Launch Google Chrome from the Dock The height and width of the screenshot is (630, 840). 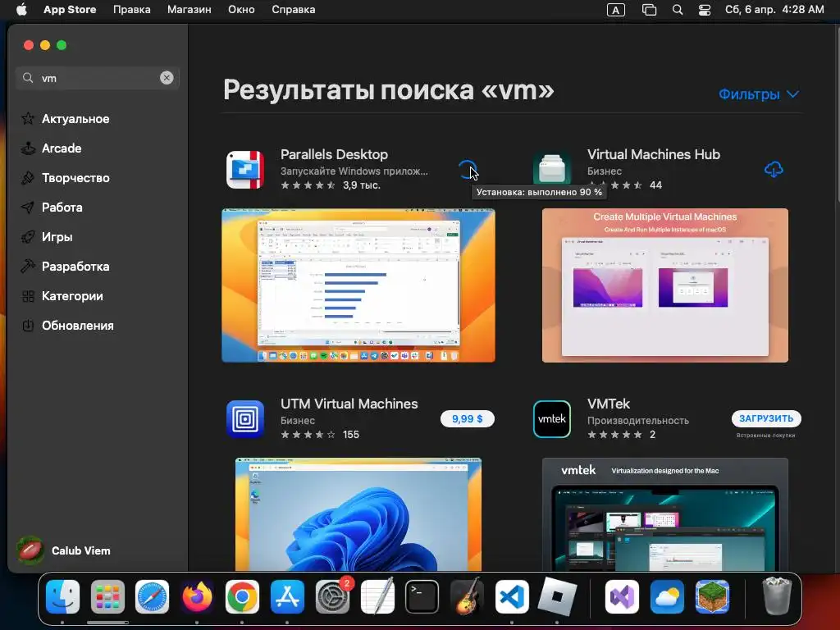242,596
